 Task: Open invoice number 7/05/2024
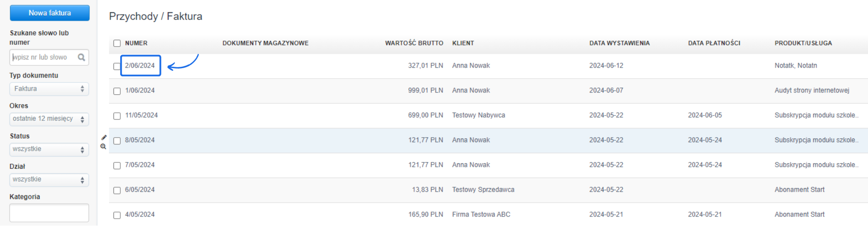[x=140, y=165]
